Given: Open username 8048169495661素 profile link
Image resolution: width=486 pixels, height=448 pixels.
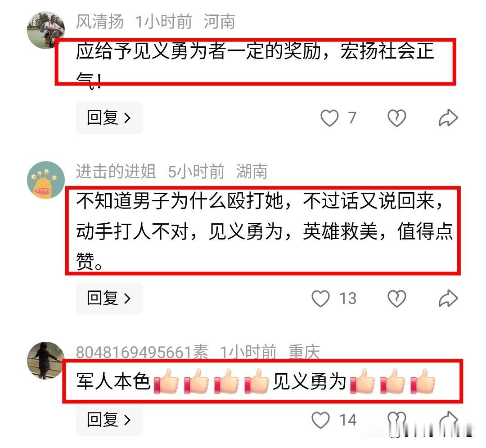Looking at the screenshot, I should (x=142, y=352).
